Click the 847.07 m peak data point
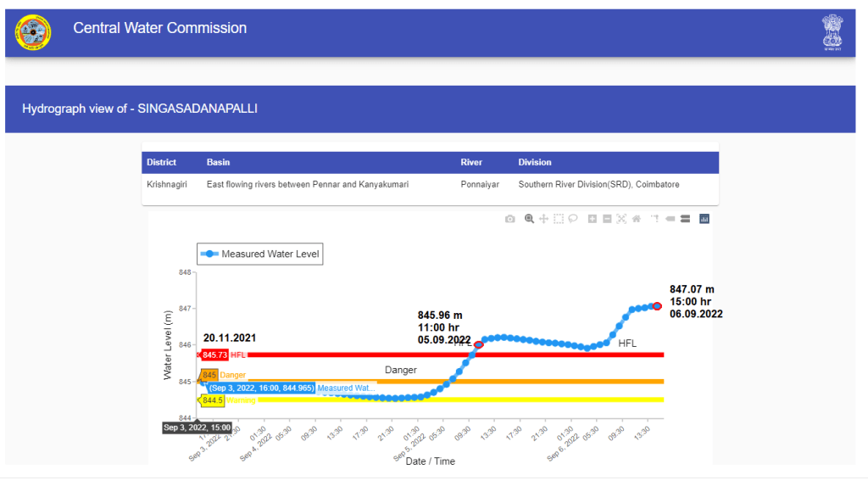Screen dimensions: 868x486 [657, 306]
